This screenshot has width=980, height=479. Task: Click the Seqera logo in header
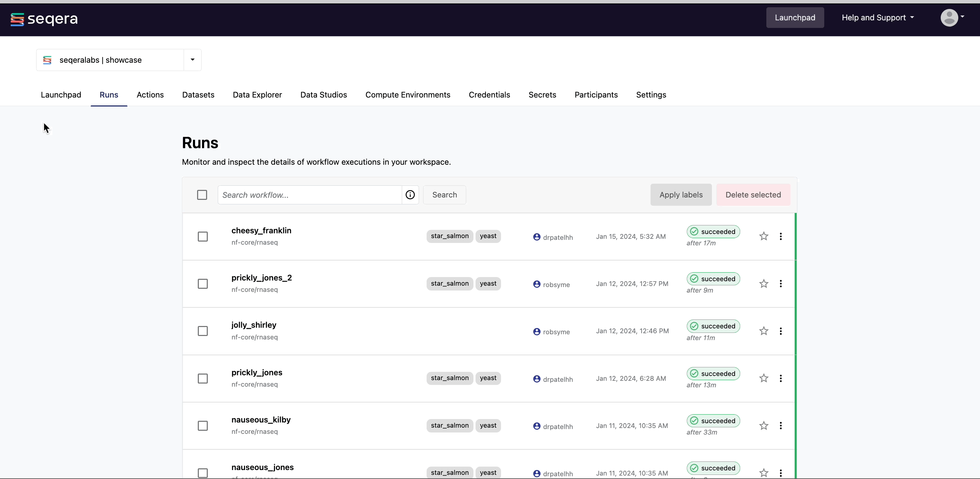44,18
